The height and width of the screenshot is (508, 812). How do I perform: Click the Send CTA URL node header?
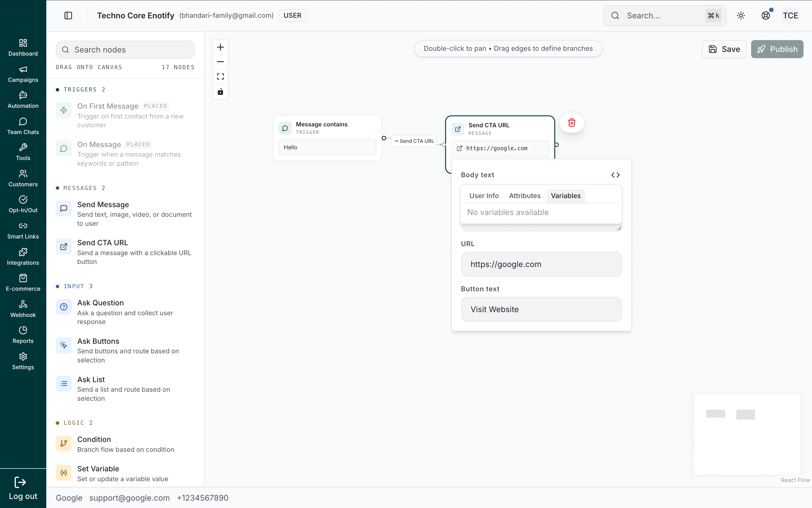pyautogui.click(x=500, y=129)
